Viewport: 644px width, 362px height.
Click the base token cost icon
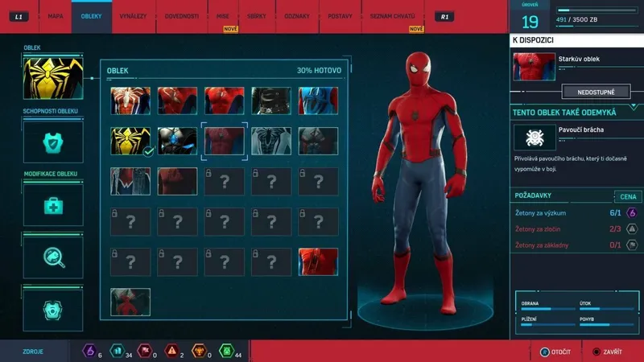click(632, 245)
